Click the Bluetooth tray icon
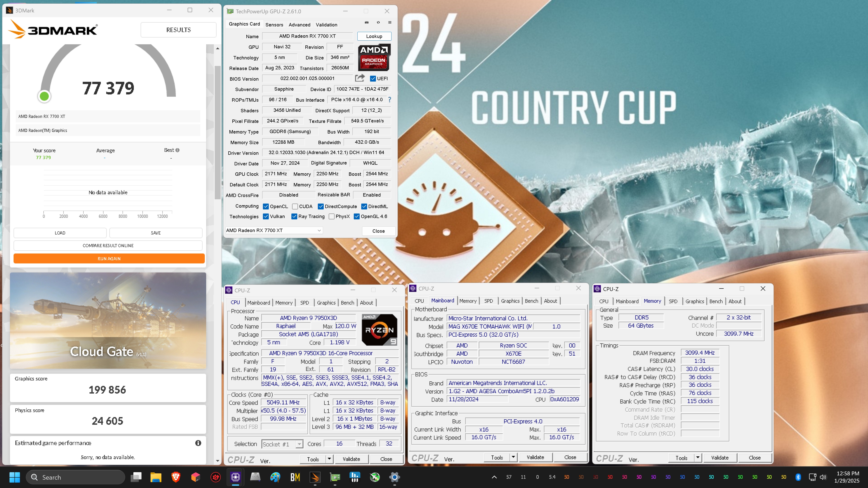This screenshot has width=868, height=488. [798, 477]
